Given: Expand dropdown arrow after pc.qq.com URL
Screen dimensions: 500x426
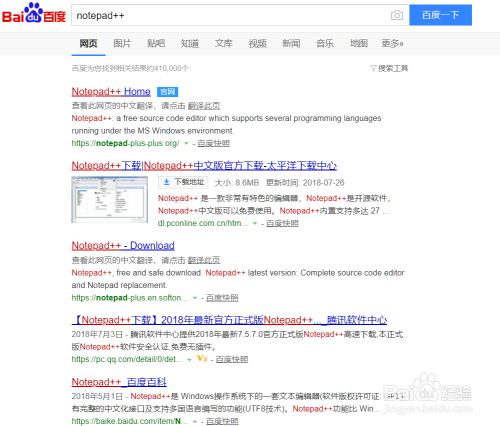Looking at the screenshot, I should 189,359.
